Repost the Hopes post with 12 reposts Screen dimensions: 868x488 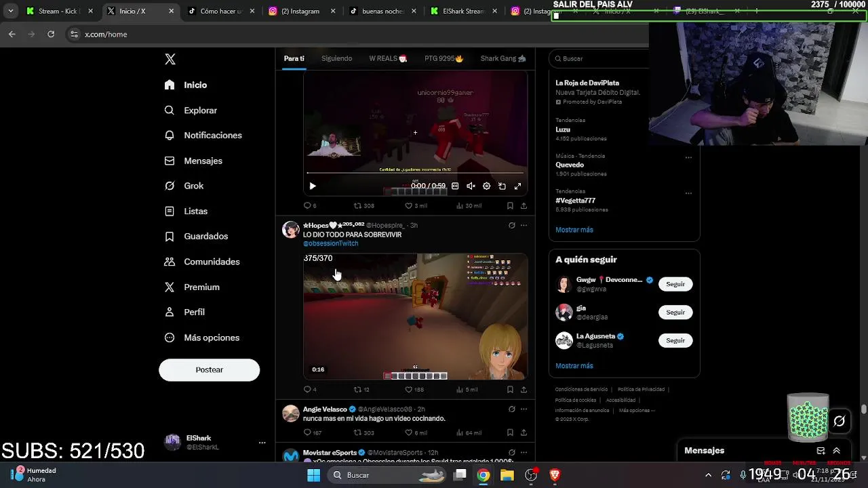point(361,390)
